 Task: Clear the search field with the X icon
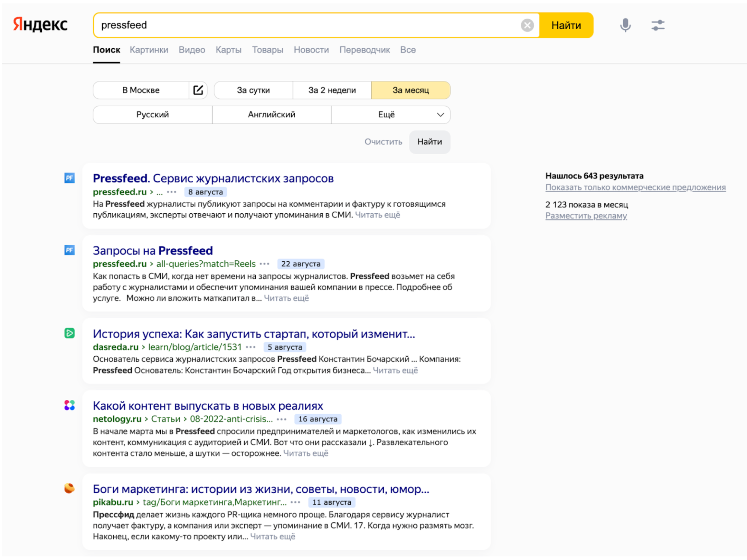[527, 25]
